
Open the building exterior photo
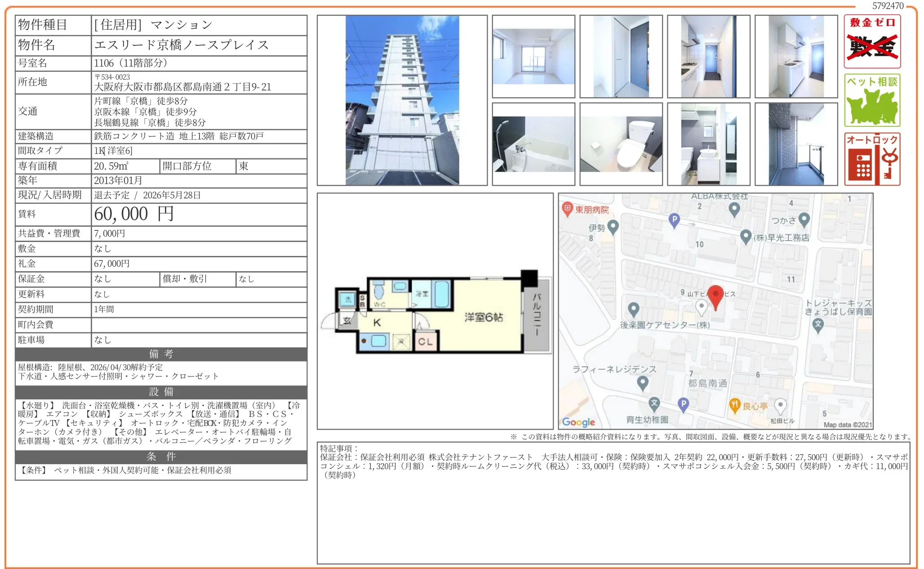pyautogui.click(x=402, y=100)
